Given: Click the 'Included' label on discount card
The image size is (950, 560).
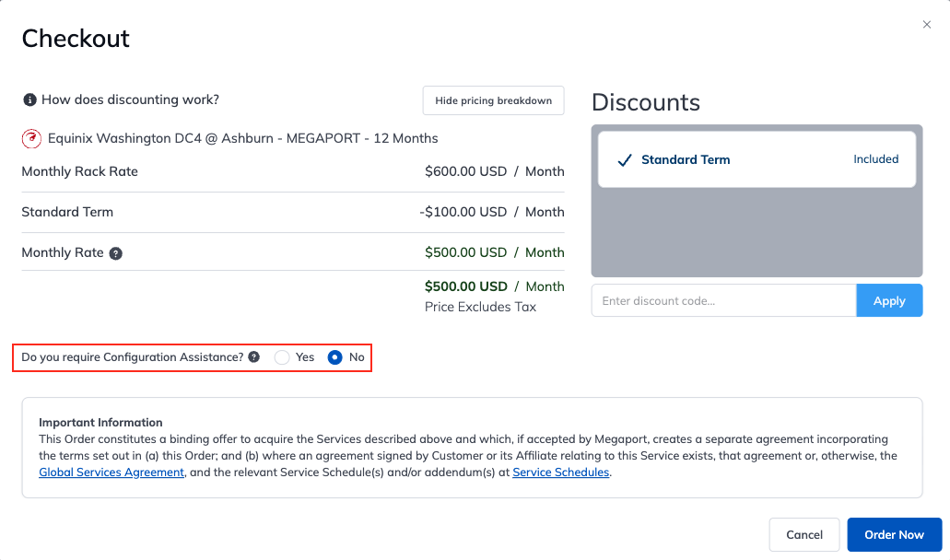Looking at the screenshot, I should (876, 159).
